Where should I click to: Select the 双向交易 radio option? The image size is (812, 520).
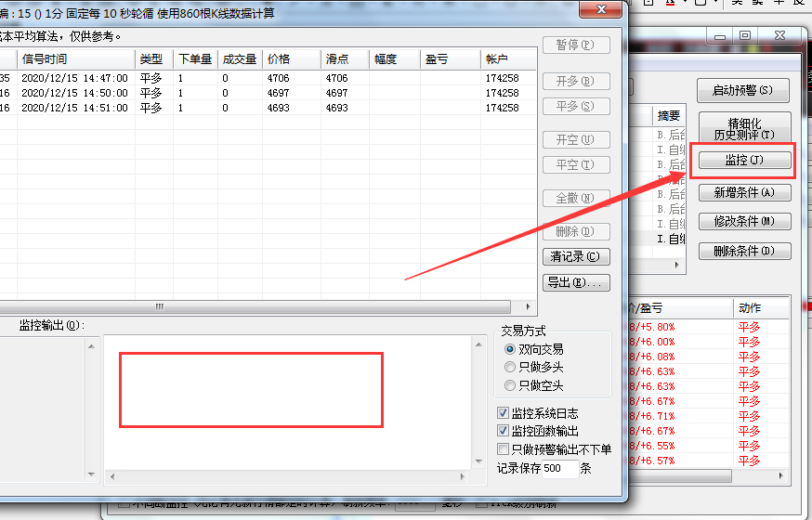(x=534, y=349)
